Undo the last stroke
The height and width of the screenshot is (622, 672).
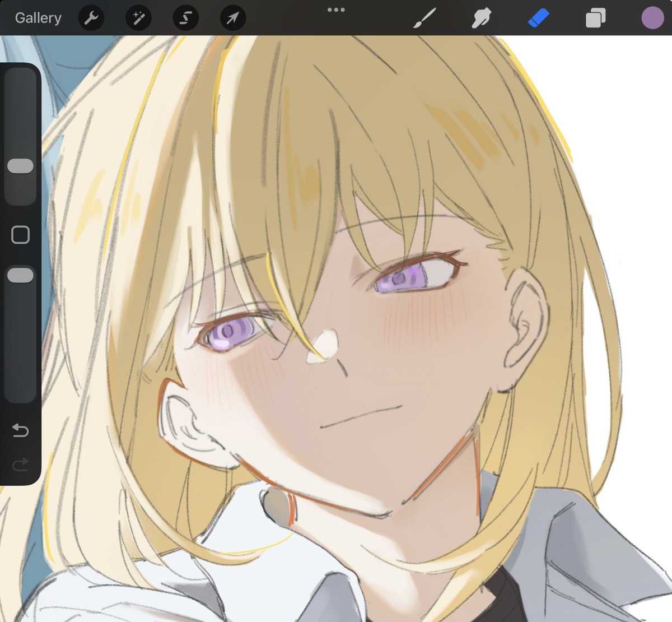[x=20, y=430]
